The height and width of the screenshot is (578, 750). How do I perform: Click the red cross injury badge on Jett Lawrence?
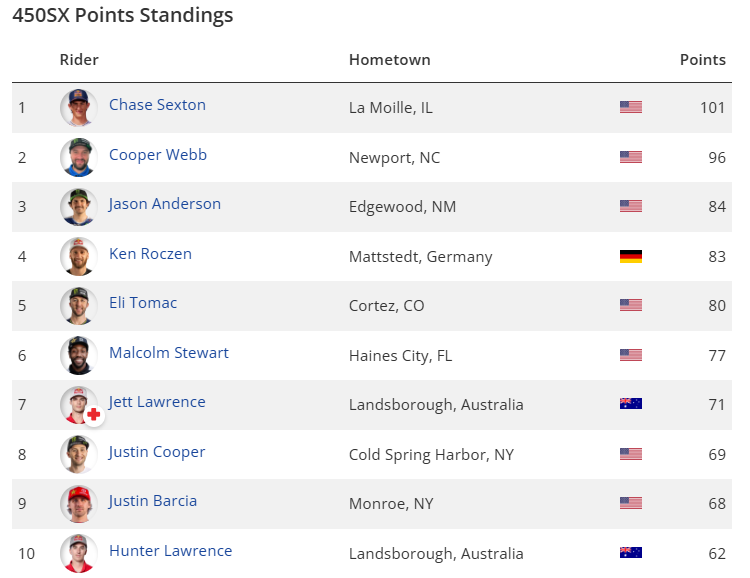click(x=94, y=414)
